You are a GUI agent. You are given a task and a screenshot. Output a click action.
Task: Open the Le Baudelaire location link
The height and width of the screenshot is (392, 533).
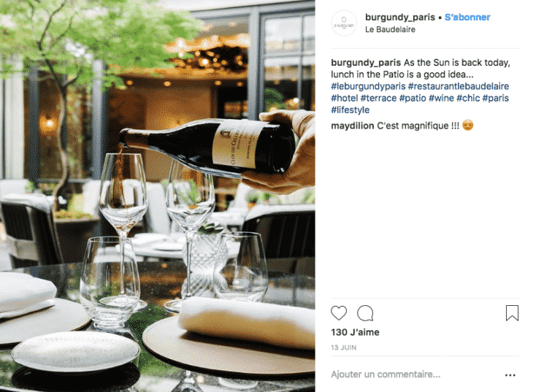pos(390,29)
